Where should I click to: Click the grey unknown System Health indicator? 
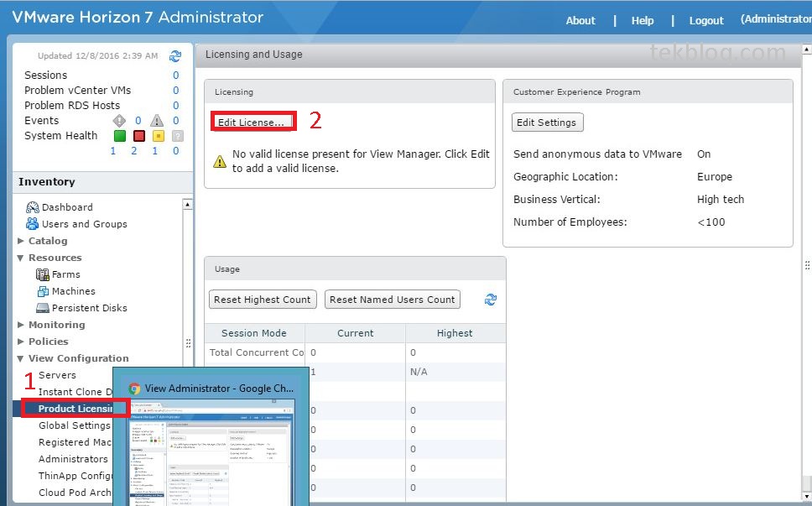(178, 136)
